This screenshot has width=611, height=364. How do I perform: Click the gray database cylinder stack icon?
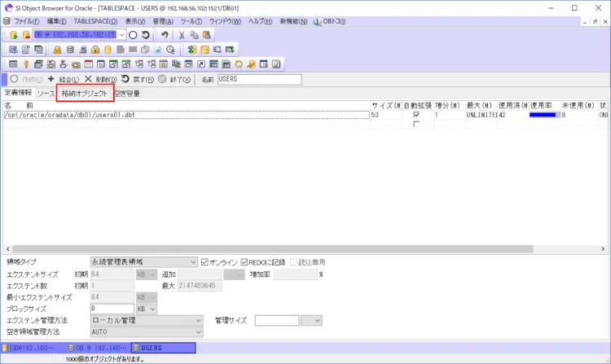click(x=70, y=50)
